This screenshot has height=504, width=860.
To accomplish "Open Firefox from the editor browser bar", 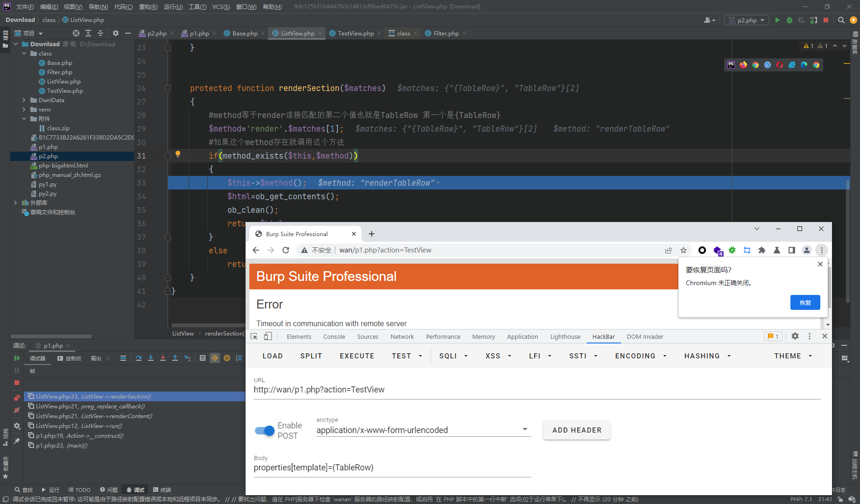I will [x=743, y=65].
